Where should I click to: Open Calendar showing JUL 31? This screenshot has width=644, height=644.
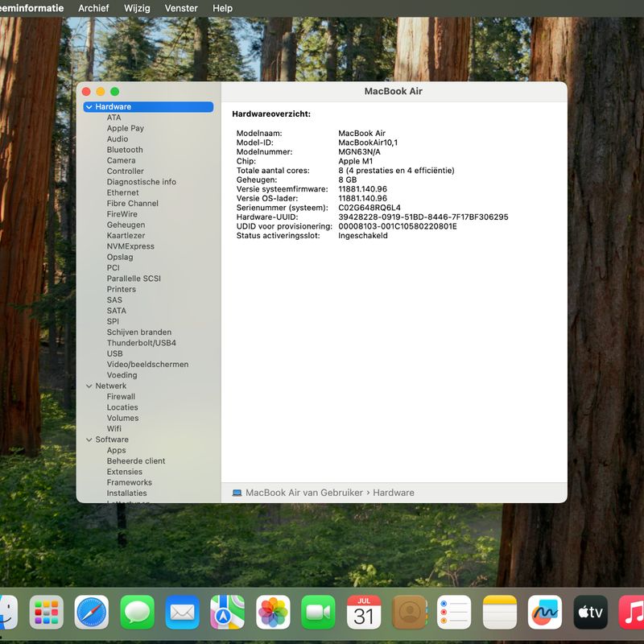(x=364, y=613)
